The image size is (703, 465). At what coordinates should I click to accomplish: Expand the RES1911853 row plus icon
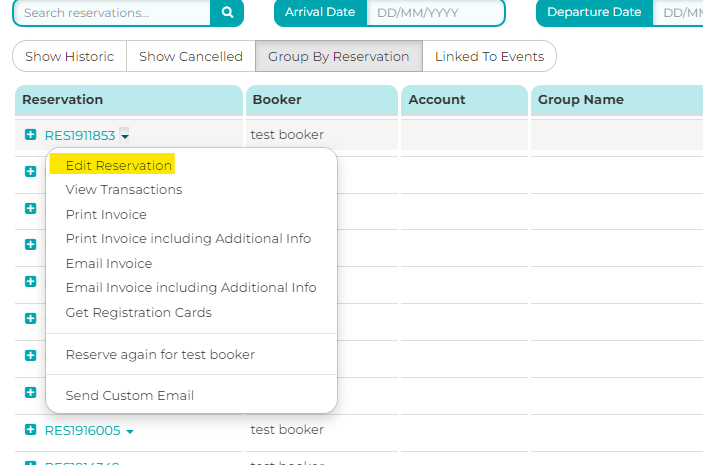[x=30, y=135]
